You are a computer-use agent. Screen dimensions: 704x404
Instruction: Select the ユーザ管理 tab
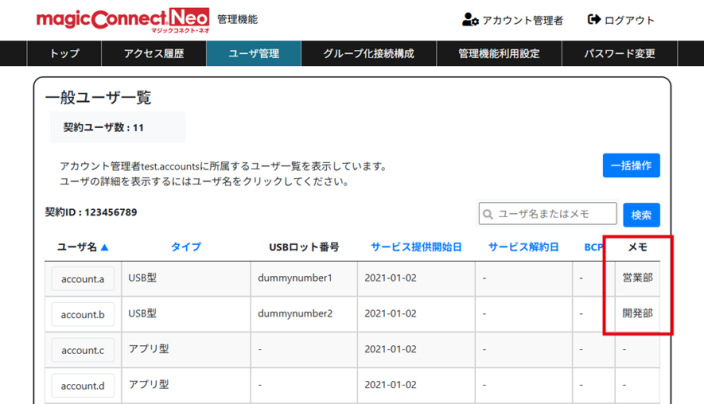click(x=254, y=53)
